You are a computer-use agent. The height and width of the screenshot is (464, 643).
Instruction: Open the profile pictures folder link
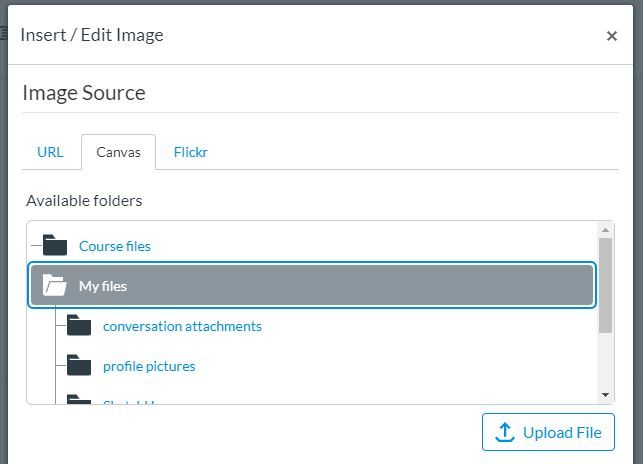(x=149, y=366)
